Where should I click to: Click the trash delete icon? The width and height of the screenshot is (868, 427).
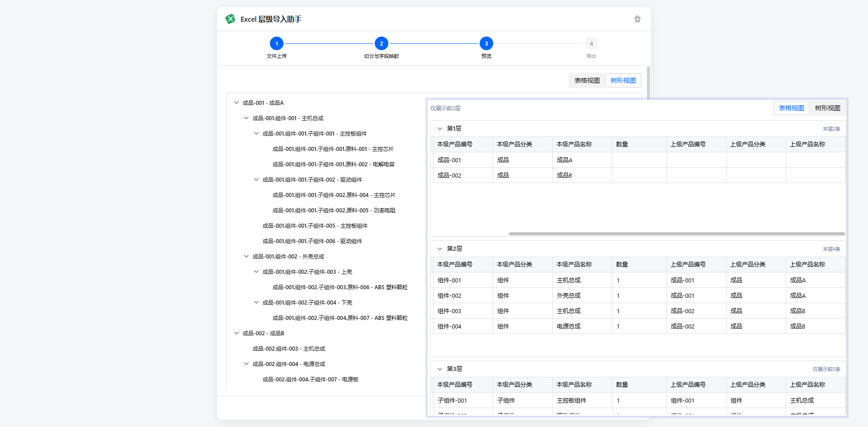pyautogui.click(x=637, y=19)
